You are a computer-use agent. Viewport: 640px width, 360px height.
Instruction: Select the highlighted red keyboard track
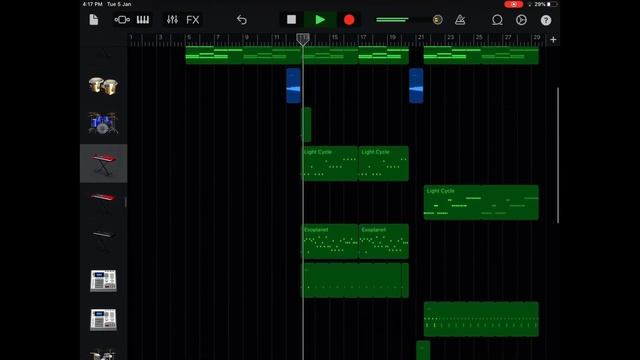tap(103, 163)
